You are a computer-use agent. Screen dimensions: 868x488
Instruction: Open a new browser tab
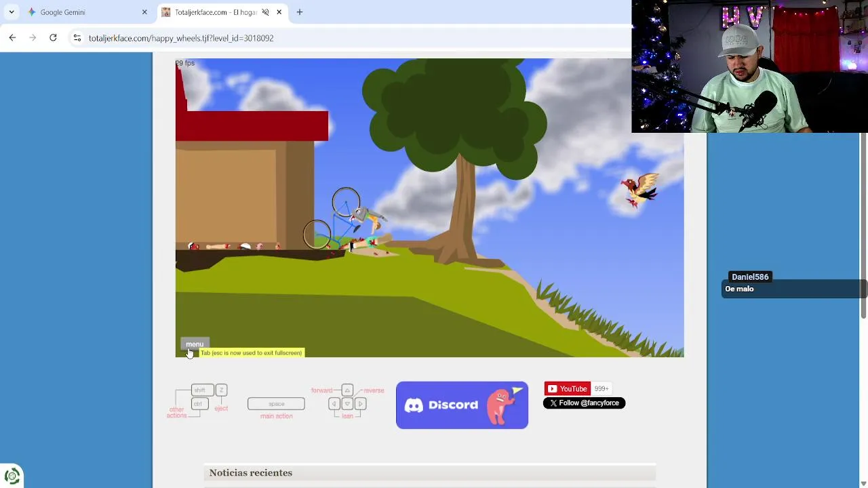point(299,12)
